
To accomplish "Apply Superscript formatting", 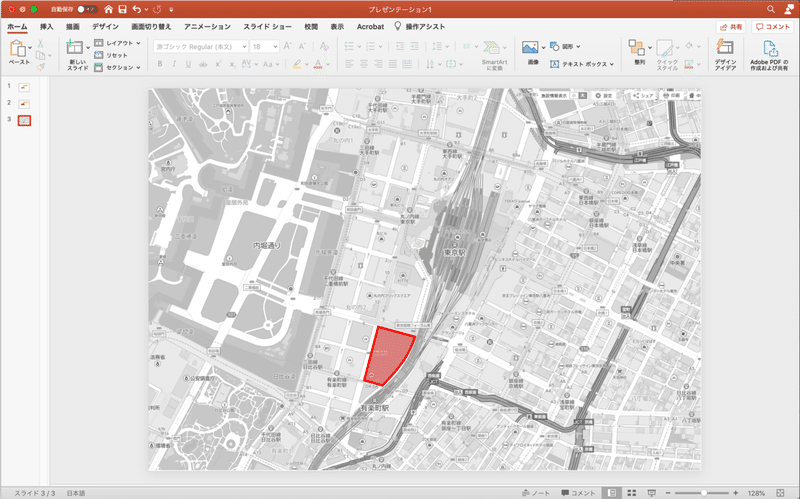I will pos(218,64).
